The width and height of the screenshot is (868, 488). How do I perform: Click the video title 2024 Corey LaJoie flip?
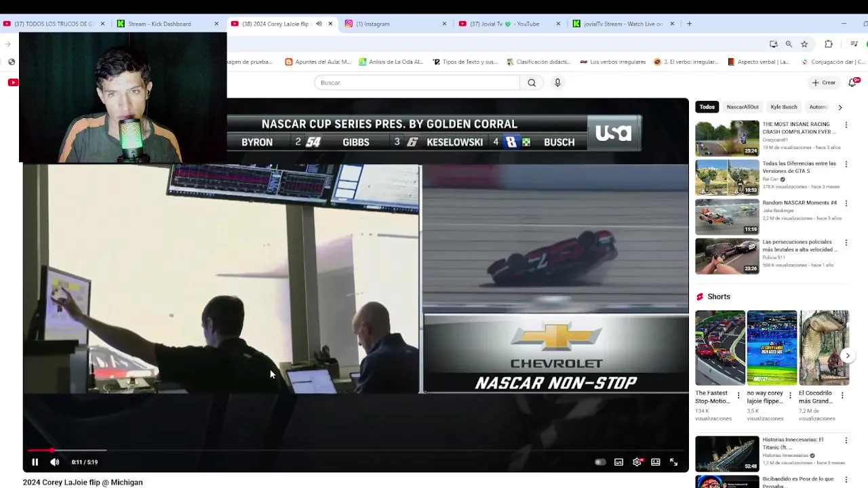83,483
